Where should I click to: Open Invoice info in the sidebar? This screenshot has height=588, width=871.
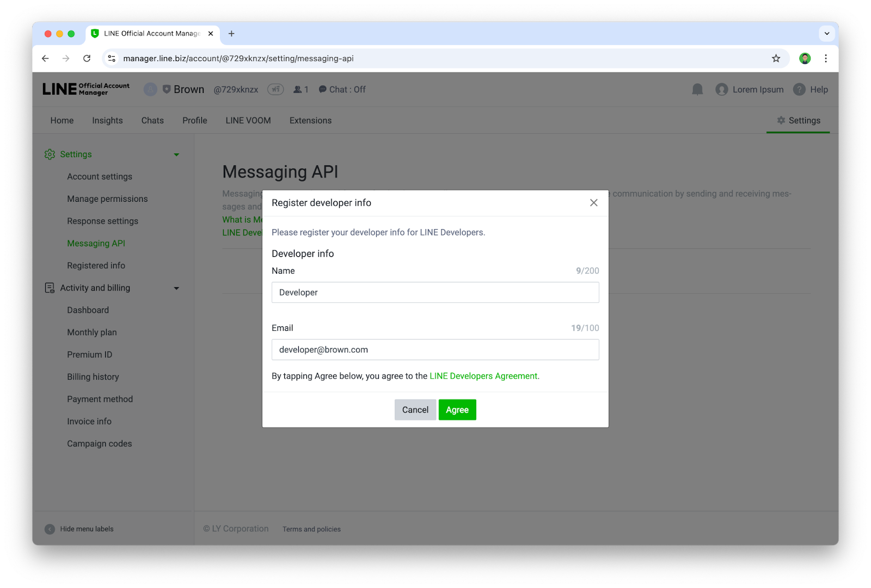[89, 422]
